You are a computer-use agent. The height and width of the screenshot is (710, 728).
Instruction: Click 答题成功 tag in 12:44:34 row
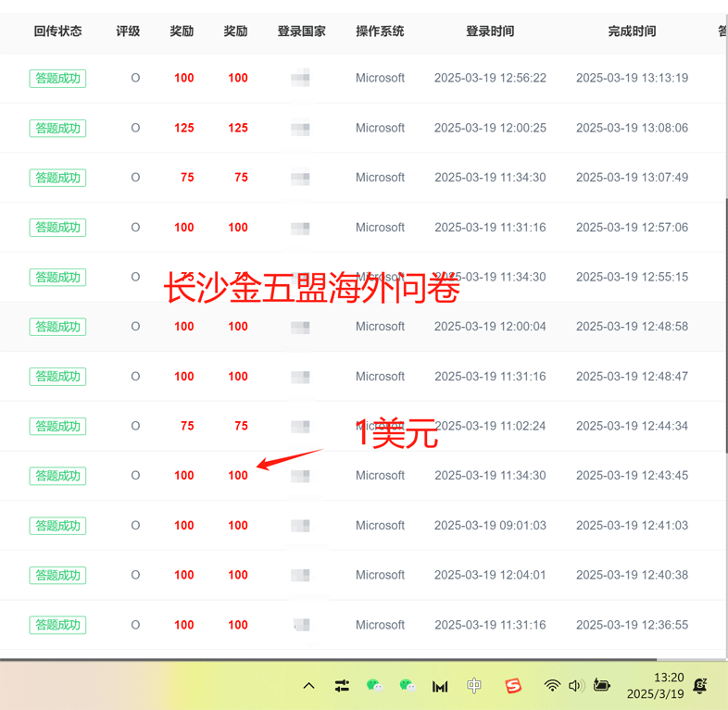[57, 426]
